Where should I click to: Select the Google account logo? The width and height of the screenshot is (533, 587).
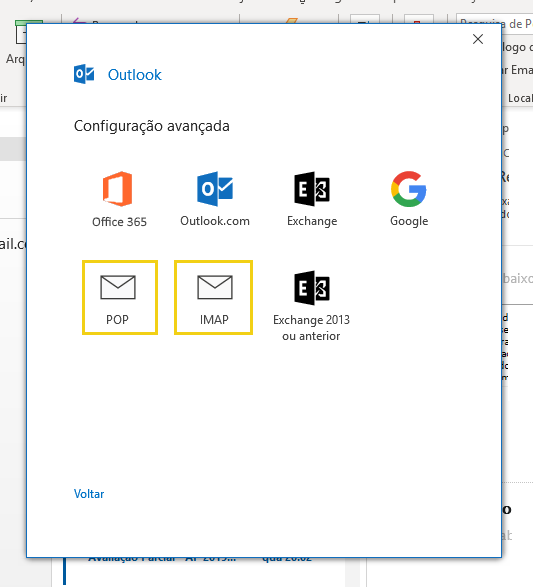[409, 189]
